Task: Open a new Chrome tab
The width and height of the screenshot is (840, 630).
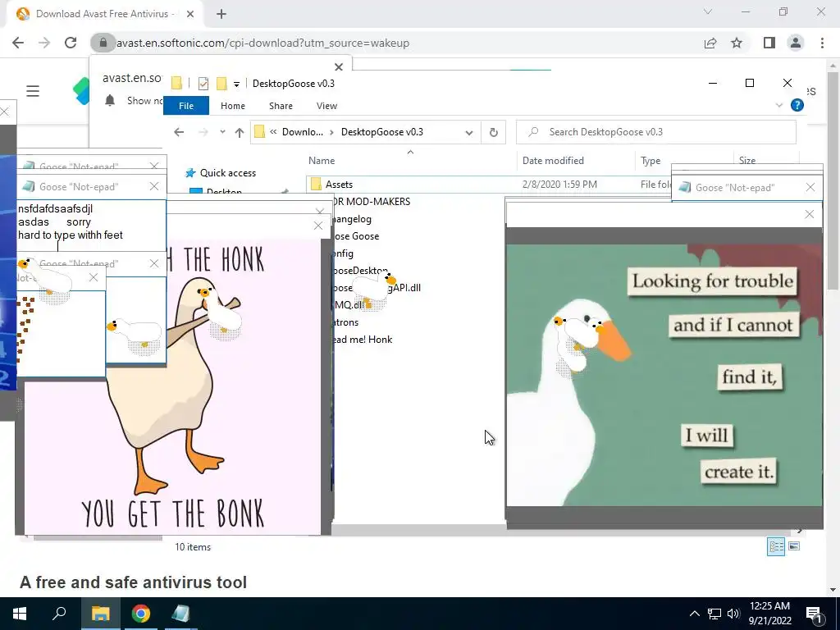Action: (x=221, y=14)
